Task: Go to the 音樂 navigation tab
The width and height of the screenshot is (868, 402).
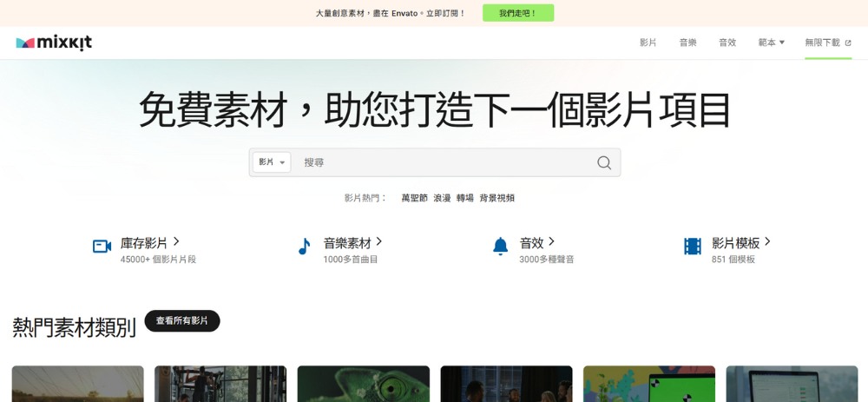Action: 687,43
